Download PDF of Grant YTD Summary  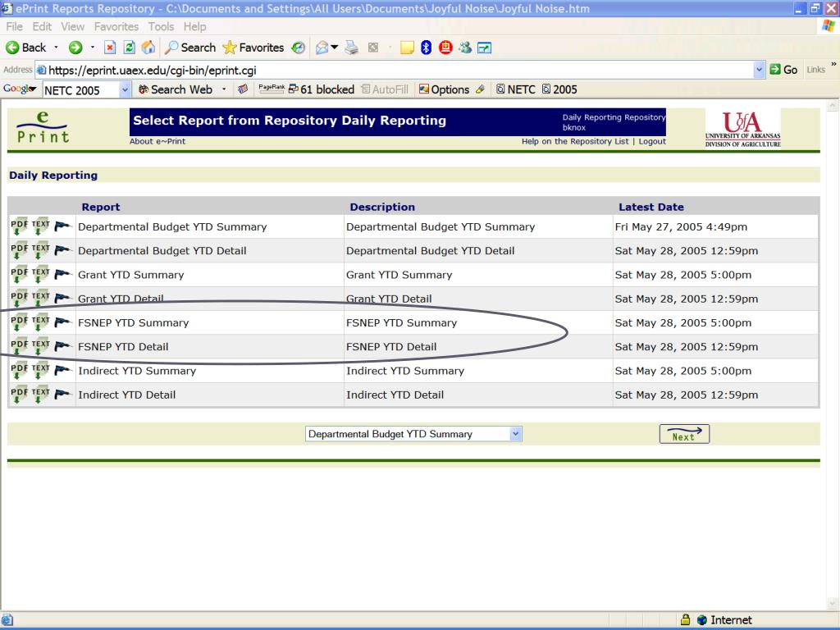point(20,275)
